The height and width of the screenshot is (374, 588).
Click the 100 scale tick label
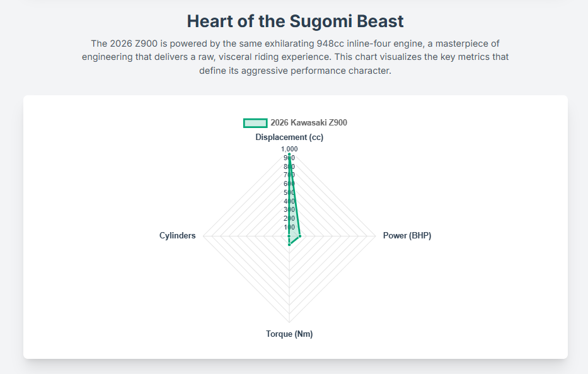point(289,227)
